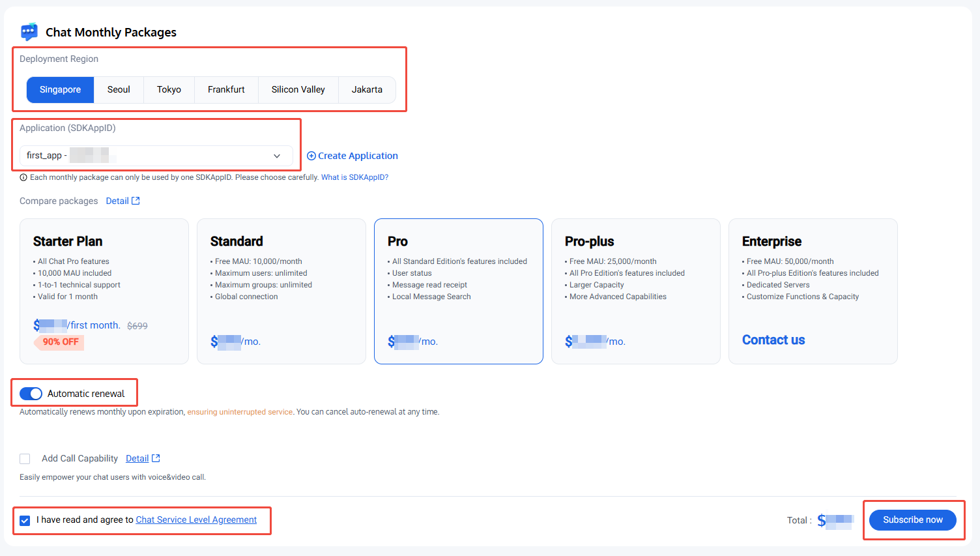Click the What is SDKAppID link
Screen dimensions: 980x556
pyautogui.click(x=354, y=177)
